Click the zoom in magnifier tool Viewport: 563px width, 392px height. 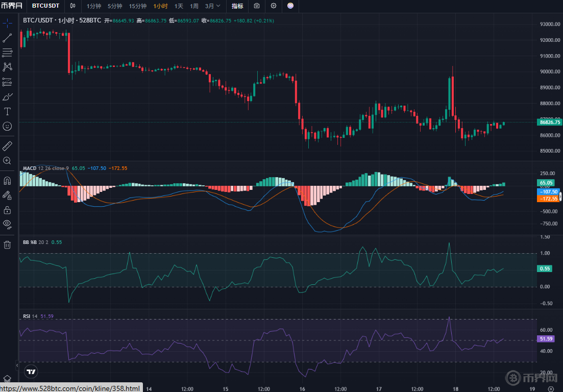point(7,161)
